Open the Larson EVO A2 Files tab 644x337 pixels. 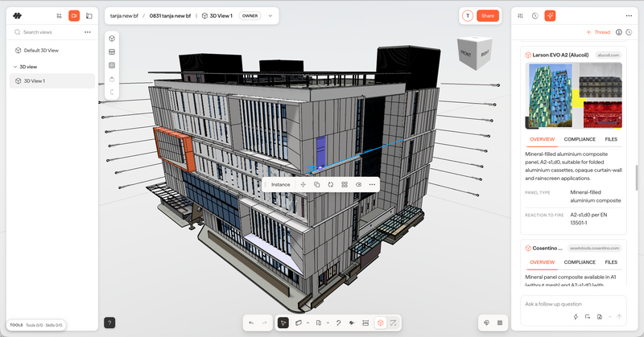point(611,140)
